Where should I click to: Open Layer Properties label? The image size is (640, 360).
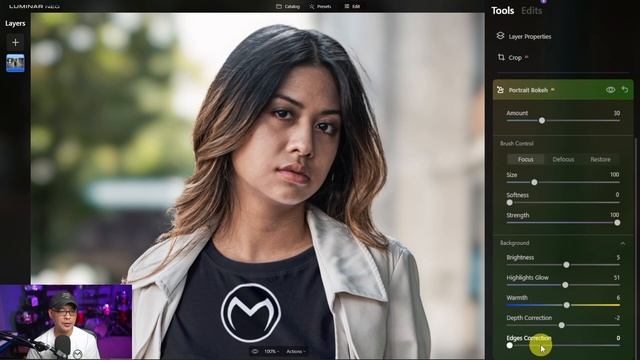530,37
